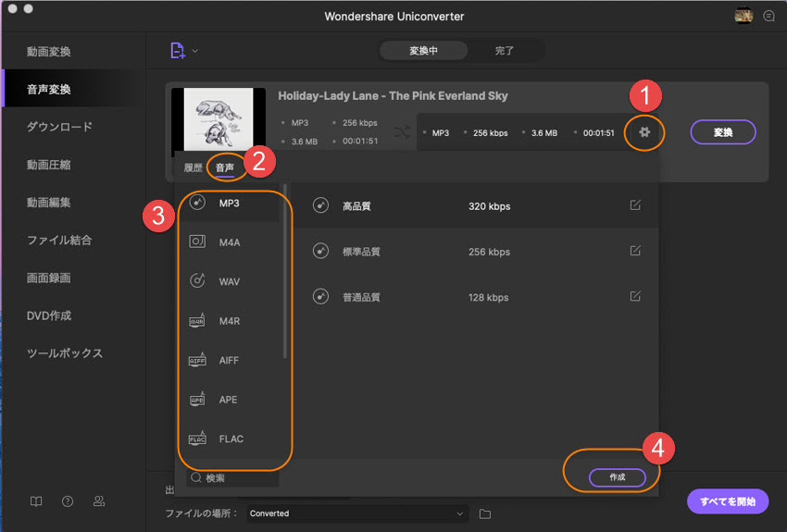The height and width of the screenshot is (532, 787).
Task: Click the 高品質 quality disc icon
Action: point(320,205)
